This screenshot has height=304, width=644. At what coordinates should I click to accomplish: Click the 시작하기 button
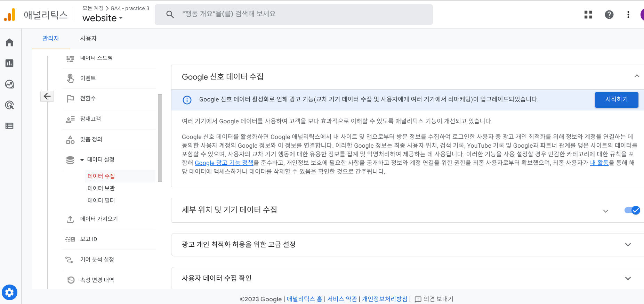point(617,100)
